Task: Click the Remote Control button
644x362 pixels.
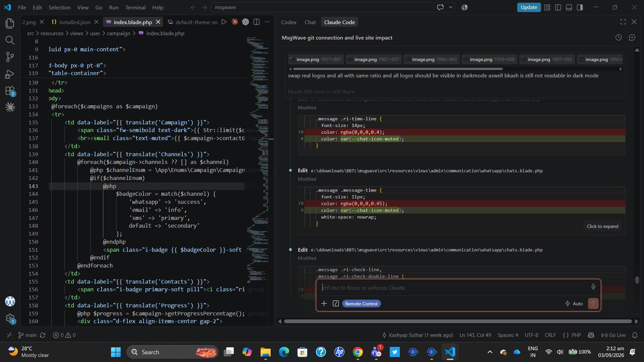Action: [x=361, y=303]
